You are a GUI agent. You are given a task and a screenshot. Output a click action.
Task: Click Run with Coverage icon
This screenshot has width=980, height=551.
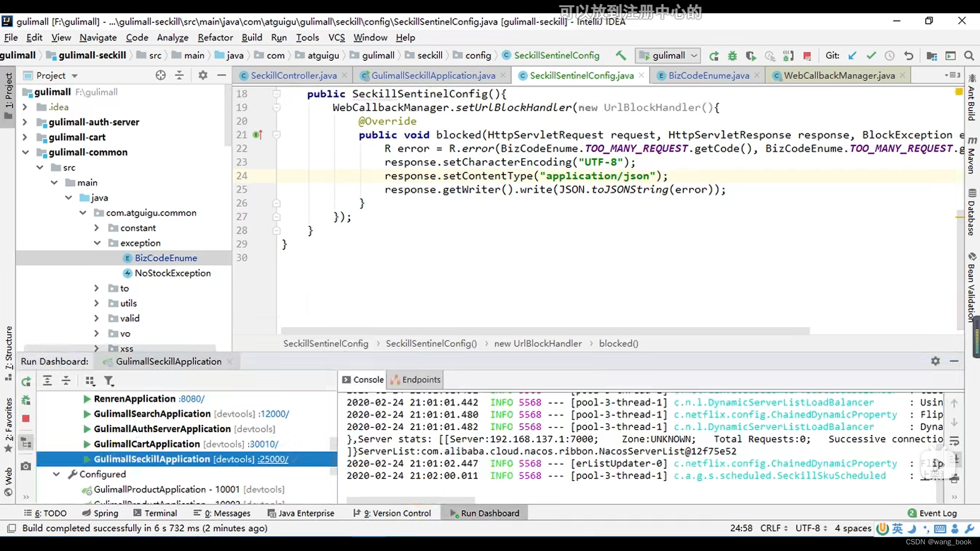[x=751, y=56]
